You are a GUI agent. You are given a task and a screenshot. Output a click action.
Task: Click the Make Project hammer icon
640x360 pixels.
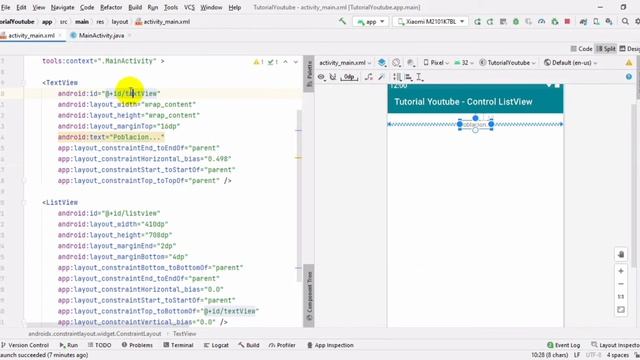pyautogui.click(x=342, y=21)
